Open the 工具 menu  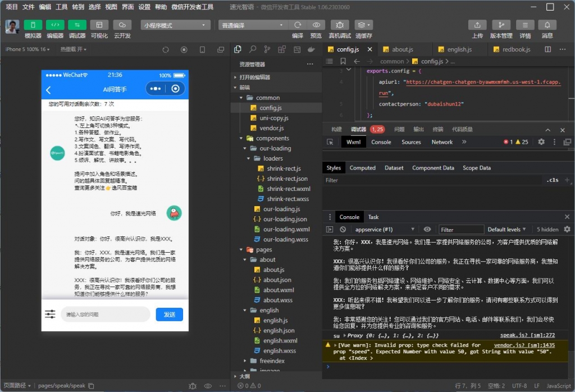(x=61, y=7)
